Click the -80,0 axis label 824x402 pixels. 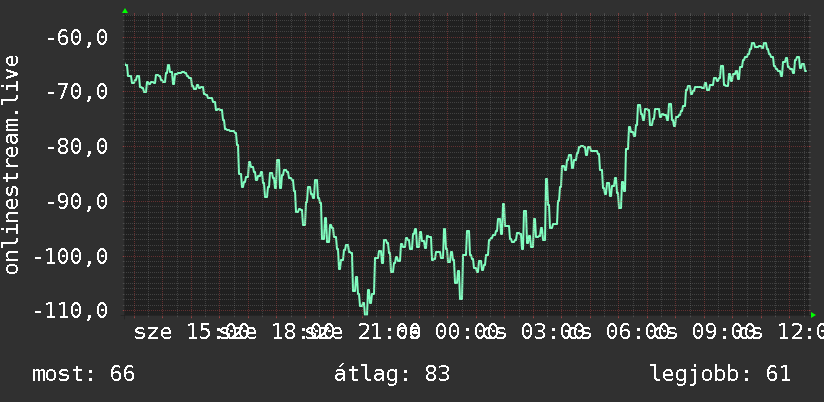click(77, 147)
